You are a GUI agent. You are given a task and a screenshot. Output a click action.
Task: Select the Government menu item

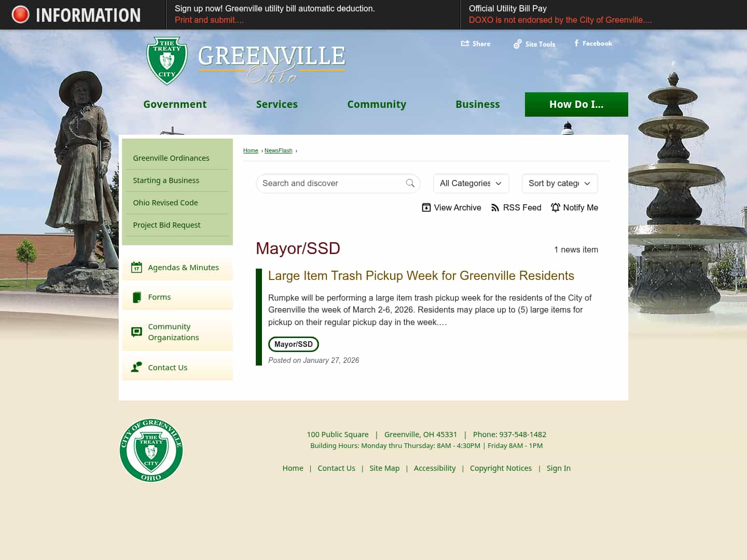click(x=175, y=104)
